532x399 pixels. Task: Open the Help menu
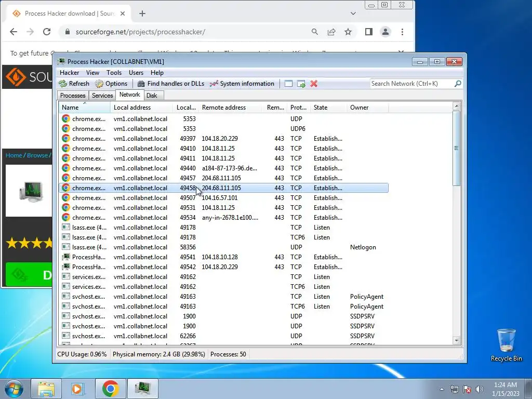[x=157, y=73]
